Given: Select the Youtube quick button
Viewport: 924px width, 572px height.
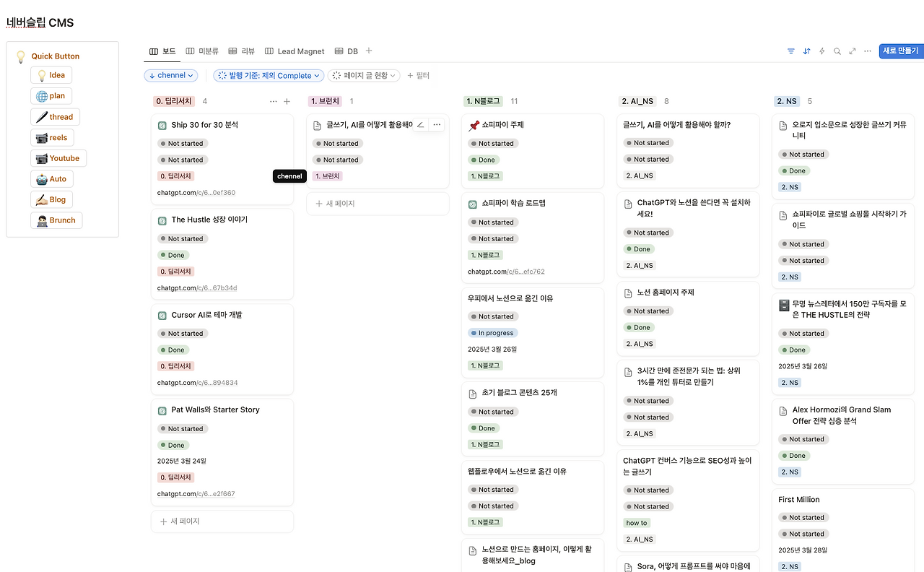Looking at the screenshot, I should (x=58, y=157).
